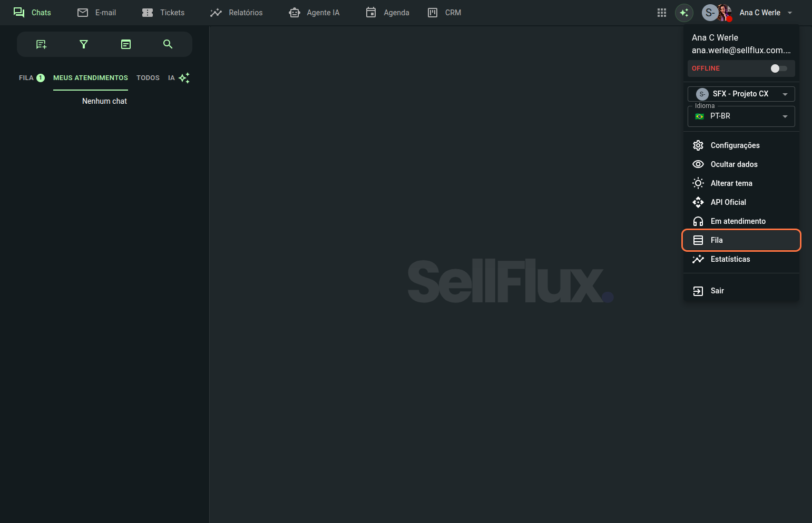The image size is (812, 523).
Task: Click the user avatar picture
Action: [x=724, y=13]
